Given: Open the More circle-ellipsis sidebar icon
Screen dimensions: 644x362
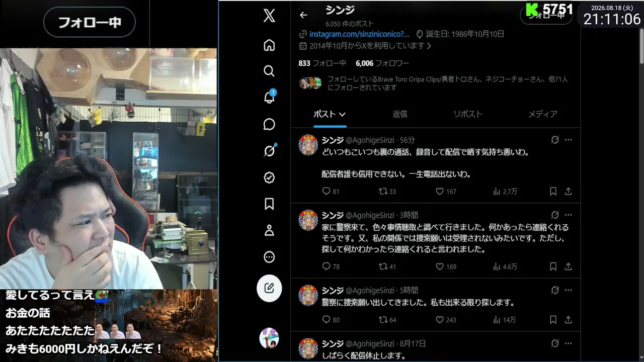Looking at the screenshot, I should pos(269,257).
